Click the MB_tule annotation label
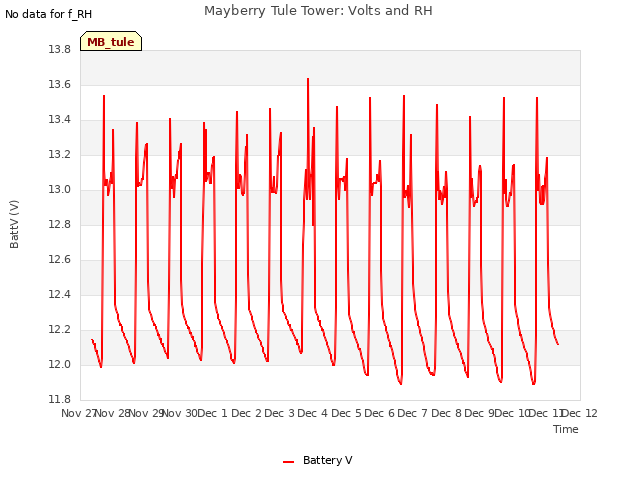This screenshot has width=640, height=480. click(x=111, y=42)
